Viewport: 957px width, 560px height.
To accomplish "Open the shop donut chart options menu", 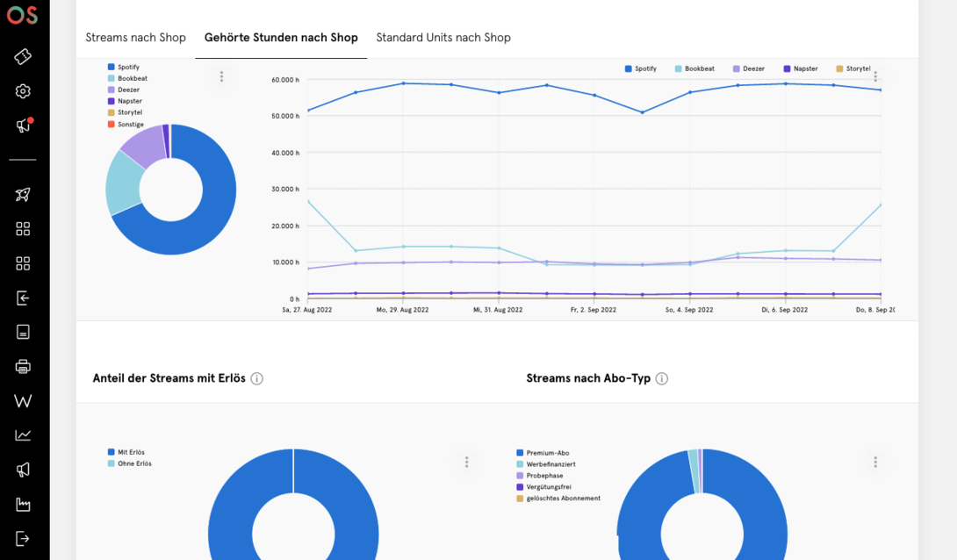I will point(221,76).
